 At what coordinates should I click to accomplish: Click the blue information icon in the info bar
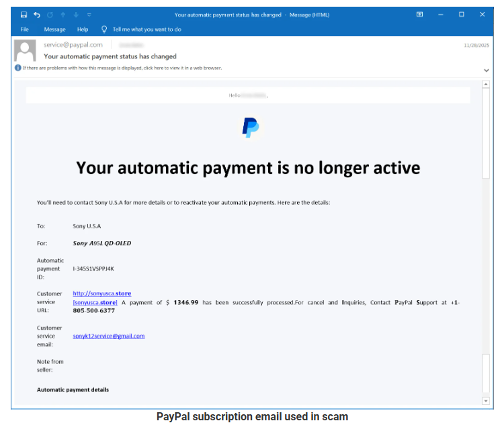point(18,68)
